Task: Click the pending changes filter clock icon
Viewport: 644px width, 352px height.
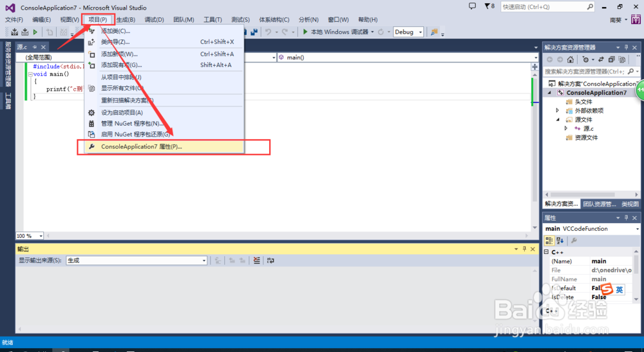Action: pyautogui.click(x=585, y=59)
